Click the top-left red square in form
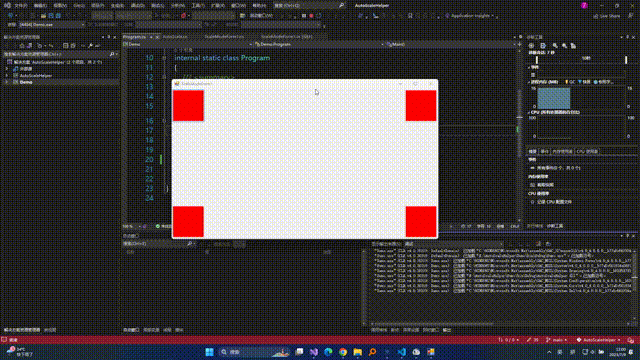 (188, 106)
